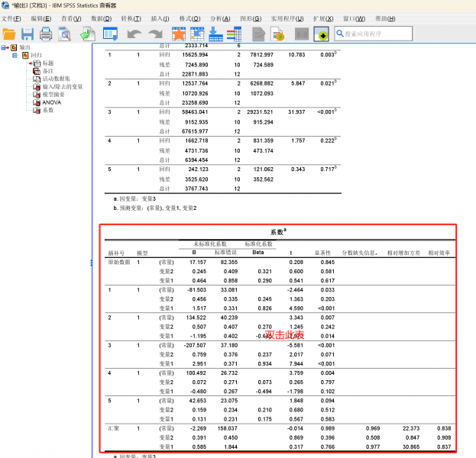Open Print Preview magnifier icon
Screen dimensions: 476x458
tap(65, 34)
